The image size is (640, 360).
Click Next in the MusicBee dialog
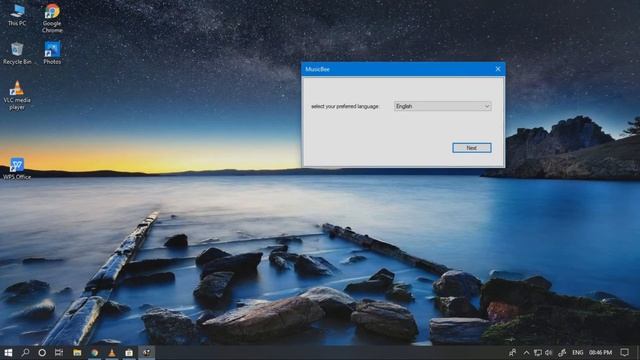(x=471, y=148)
